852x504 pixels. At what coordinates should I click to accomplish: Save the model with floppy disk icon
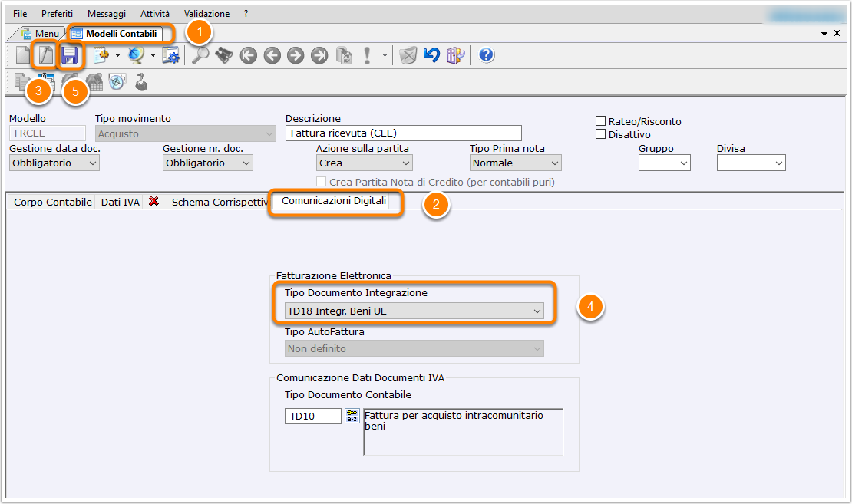[70, 55]
